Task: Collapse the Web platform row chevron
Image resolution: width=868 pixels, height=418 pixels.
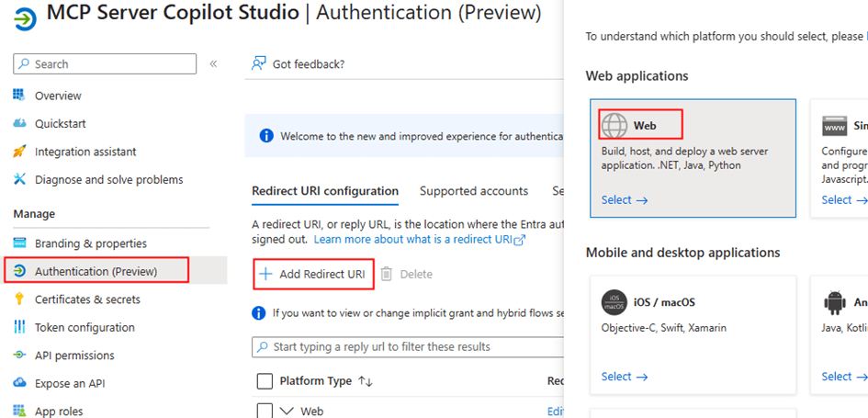Action: (287, 411)
